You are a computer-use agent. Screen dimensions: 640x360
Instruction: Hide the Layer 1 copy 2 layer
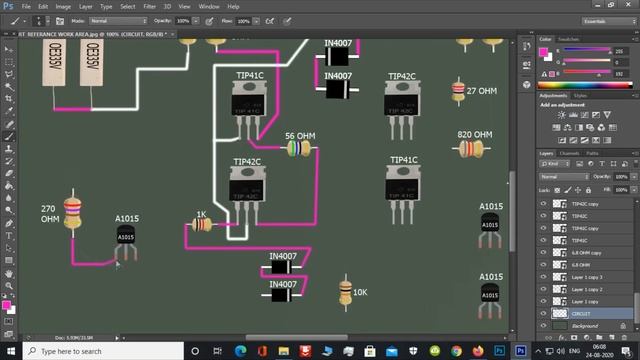[543, 289]
